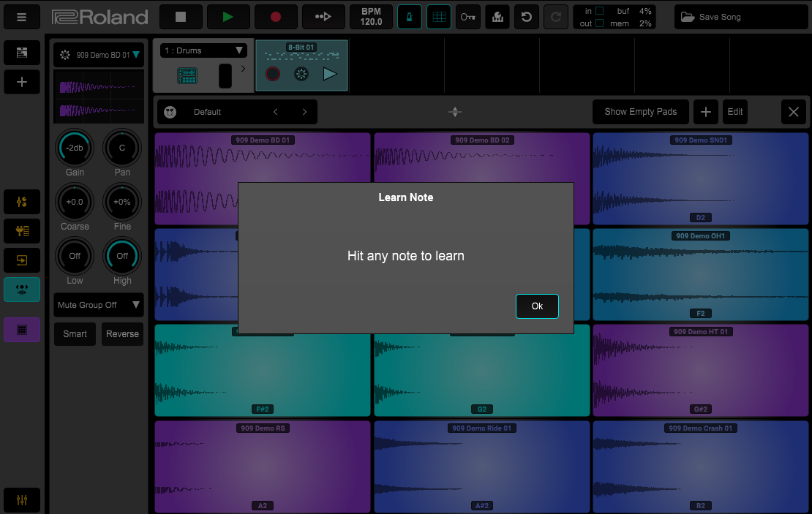Click the drum kit face icon beside Default
The width and height of the screenshot is (812, 514).
click(x=170, y=112)
